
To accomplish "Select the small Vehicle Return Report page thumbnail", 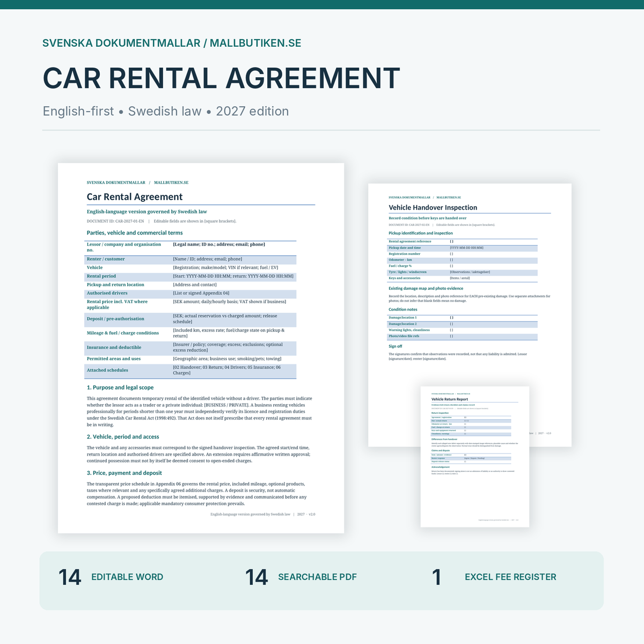I will pyautogui.click(x=475, y=457).
